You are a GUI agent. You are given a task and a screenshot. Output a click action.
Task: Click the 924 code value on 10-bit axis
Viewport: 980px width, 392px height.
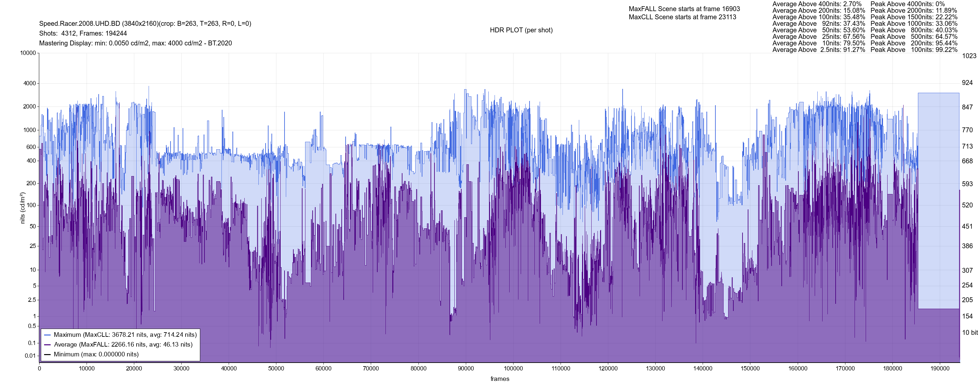tap(967, 83)
